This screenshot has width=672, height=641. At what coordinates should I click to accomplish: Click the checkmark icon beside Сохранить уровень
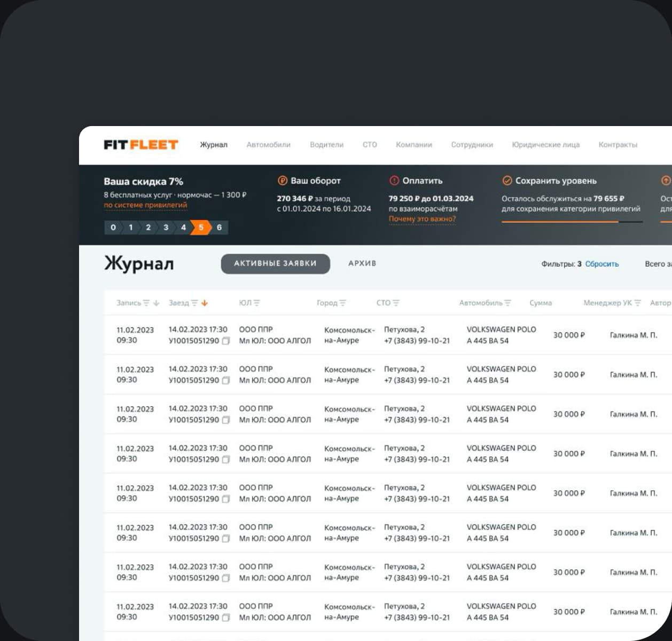pyautogui.click(x=507, y=181)
